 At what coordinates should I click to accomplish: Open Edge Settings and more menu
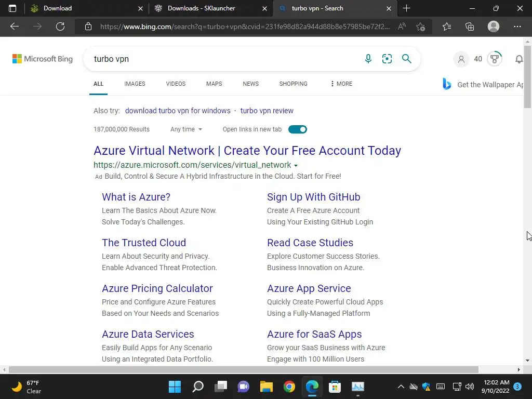pos(517,26)
